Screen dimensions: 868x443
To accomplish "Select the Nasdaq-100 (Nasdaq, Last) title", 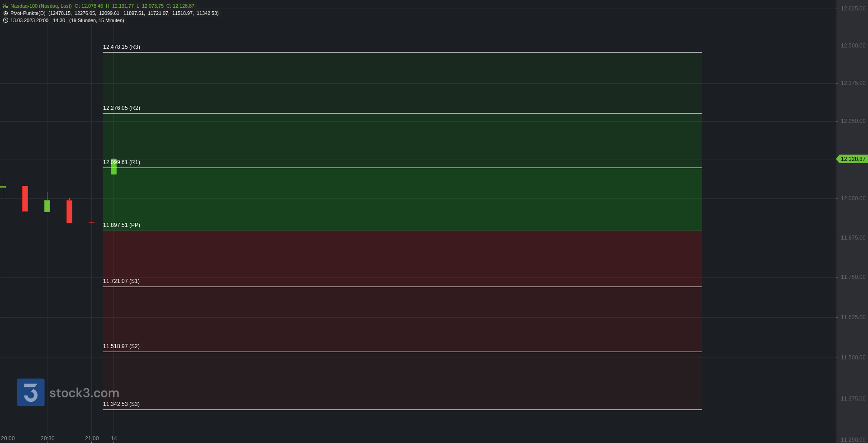I will click(x=41, y=6).
